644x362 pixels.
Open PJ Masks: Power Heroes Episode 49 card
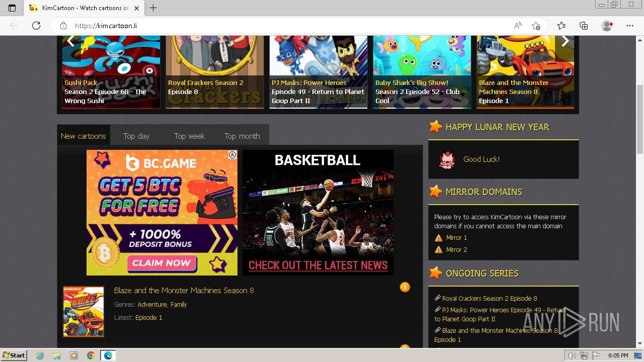click(318, 72)
